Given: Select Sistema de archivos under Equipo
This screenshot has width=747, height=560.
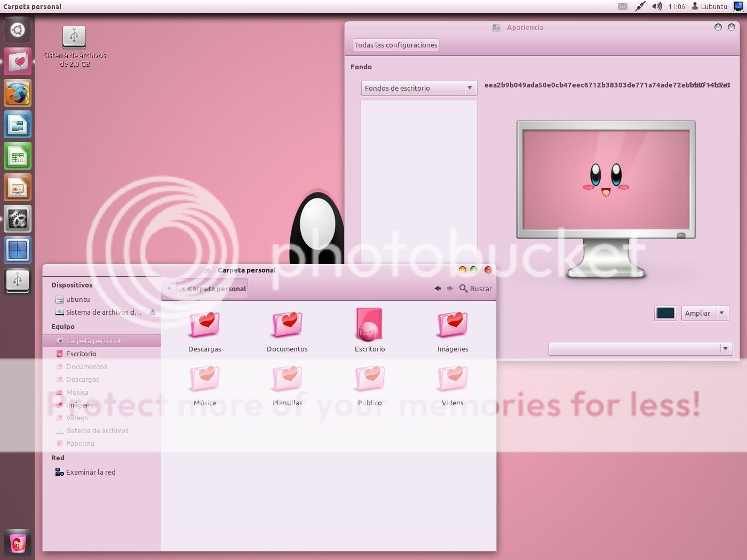Looking at the screenshot, I should [101, 430].
